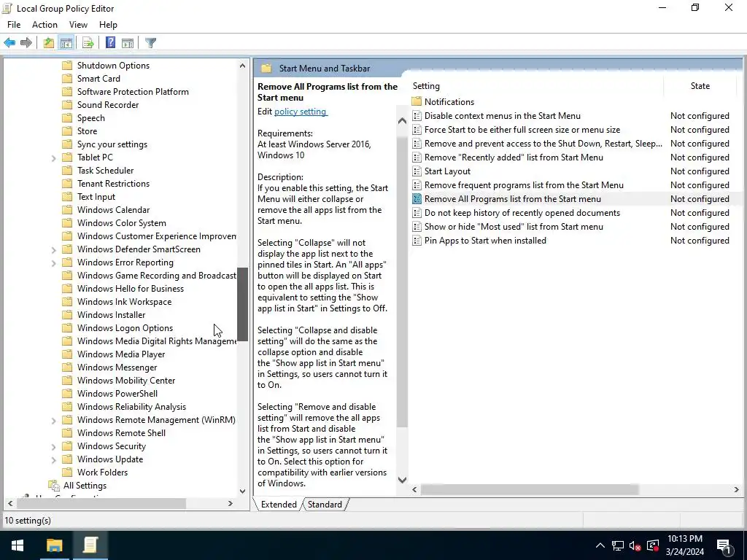Expand Windows Error Reporting node
747x560 pixels.
[x=53, y=262]
